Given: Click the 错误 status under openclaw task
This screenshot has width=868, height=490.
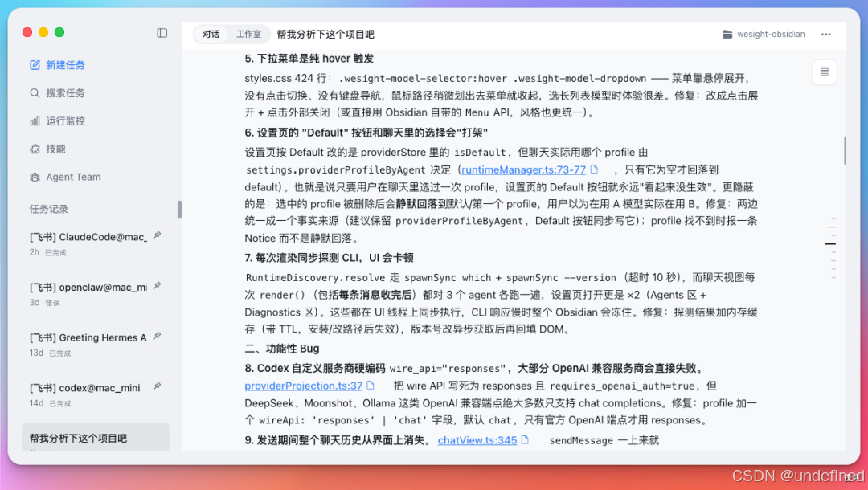Looking at the screenshot, I should point(52,303).
